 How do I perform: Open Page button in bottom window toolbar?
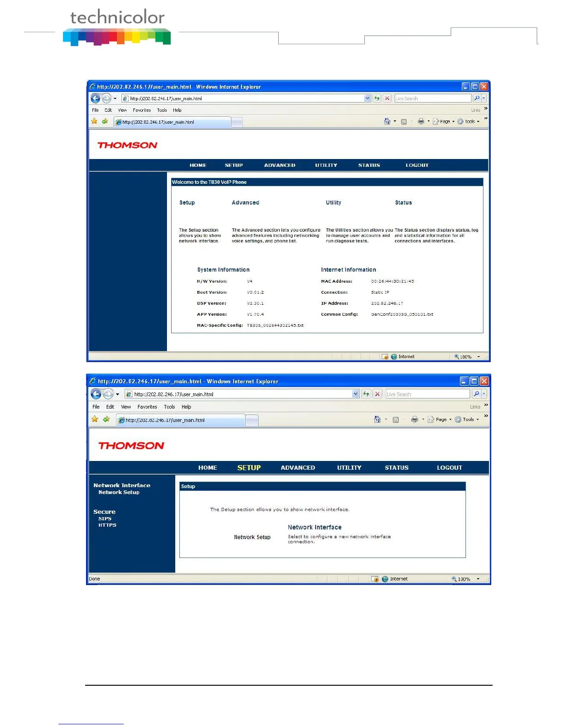point(440,419)
